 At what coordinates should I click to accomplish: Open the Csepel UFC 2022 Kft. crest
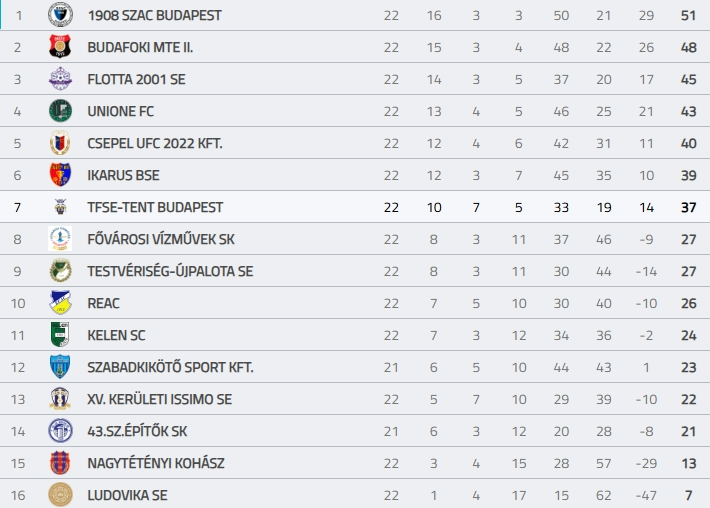click(x=60, y=143)
